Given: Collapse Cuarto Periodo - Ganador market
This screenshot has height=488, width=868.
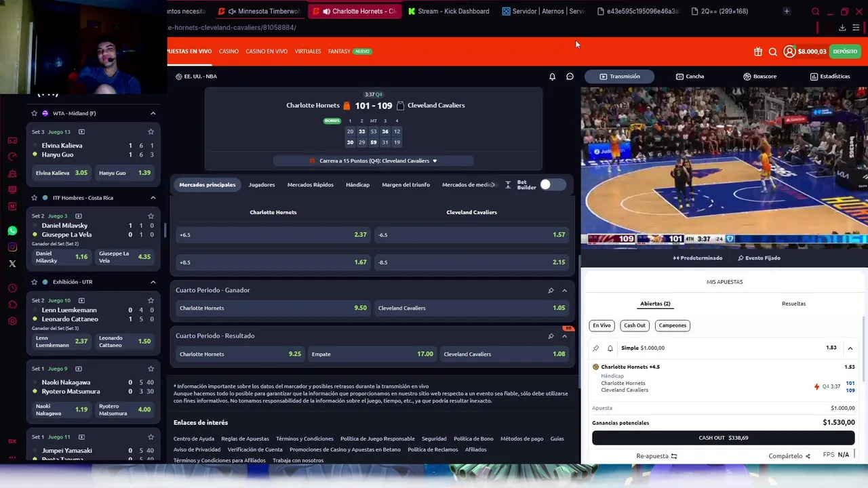Looking at the screenshot, I should pyautogui.click(x=564, y=290).
